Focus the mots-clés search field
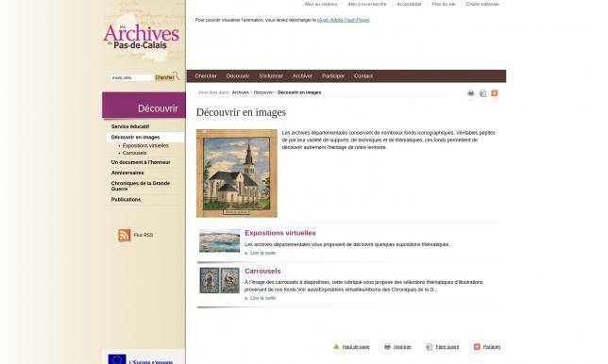The height and width of the screenshot is (364, 608). pos(132,78)
